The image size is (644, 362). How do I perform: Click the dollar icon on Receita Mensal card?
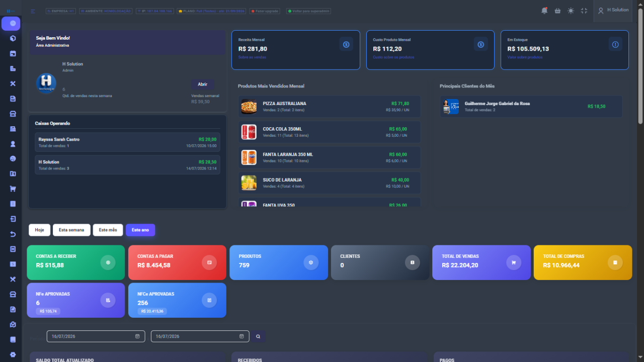point(346,44)
